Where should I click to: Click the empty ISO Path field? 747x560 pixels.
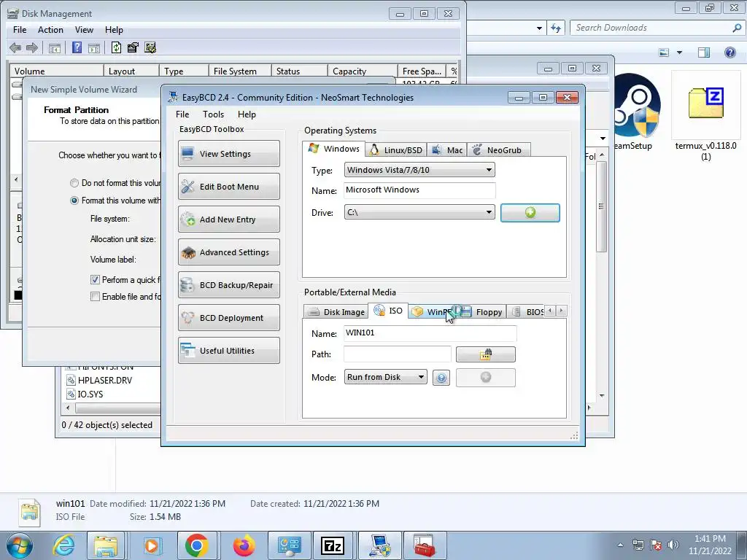(x=398, y=354)
